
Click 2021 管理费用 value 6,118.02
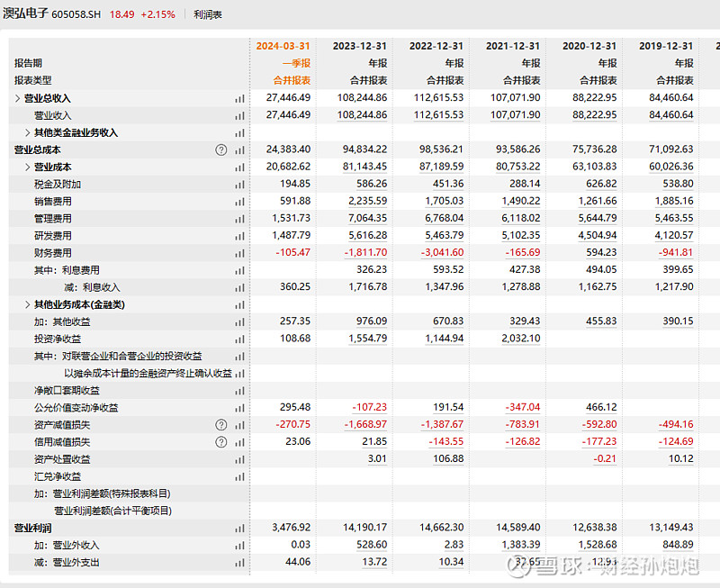tap(521, 218)
